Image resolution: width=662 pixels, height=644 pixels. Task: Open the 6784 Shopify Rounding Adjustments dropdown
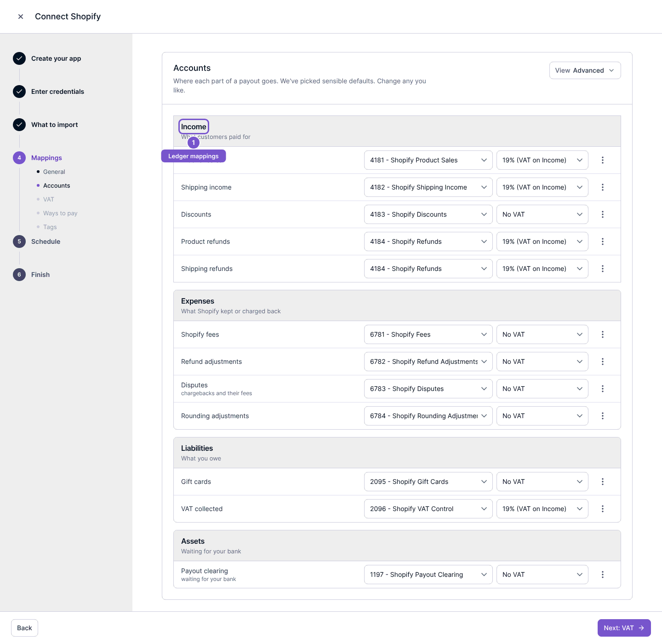[x=428, y=416]
